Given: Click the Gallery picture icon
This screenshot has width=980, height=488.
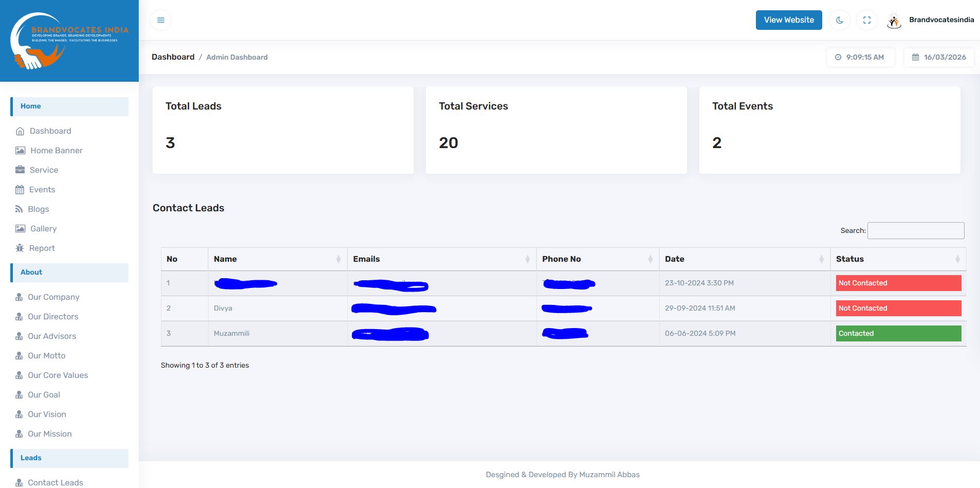Looking at the screenshot, I should (20, 229).
